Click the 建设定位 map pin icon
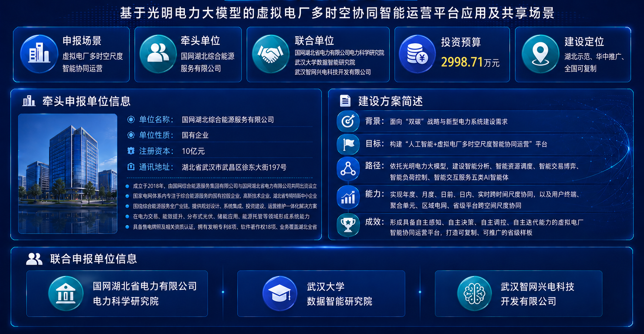Image resolution: width=644 pixels, height=334 pixels. (x=540, y=54)
